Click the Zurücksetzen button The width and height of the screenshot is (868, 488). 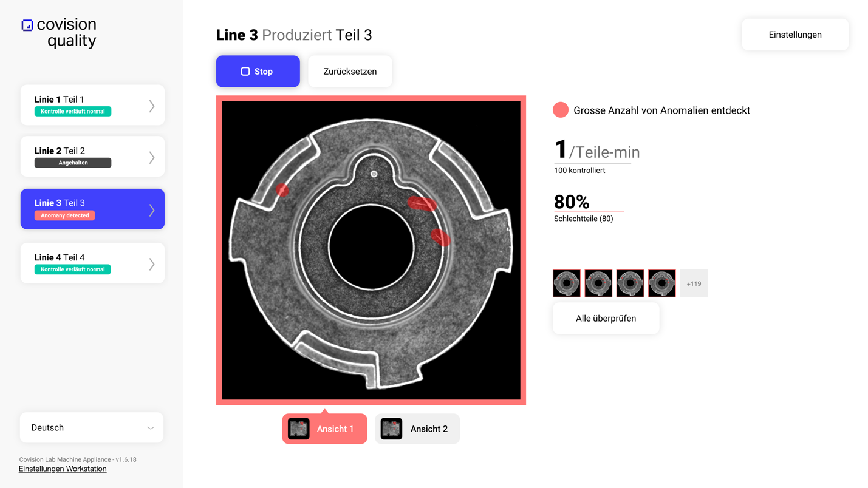(x=350, y=72)
